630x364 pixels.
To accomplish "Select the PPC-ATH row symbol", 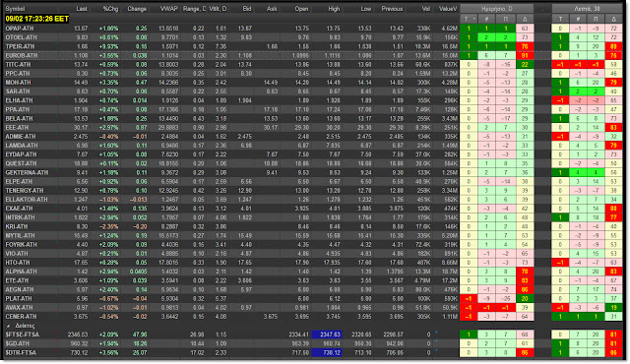I will click(18, 74).
